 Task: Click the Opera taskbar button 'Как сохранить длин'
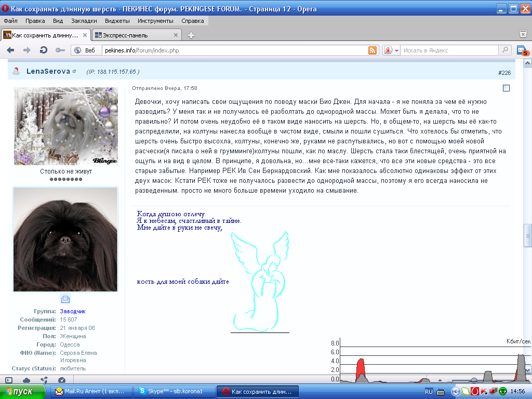click(257, 392)
